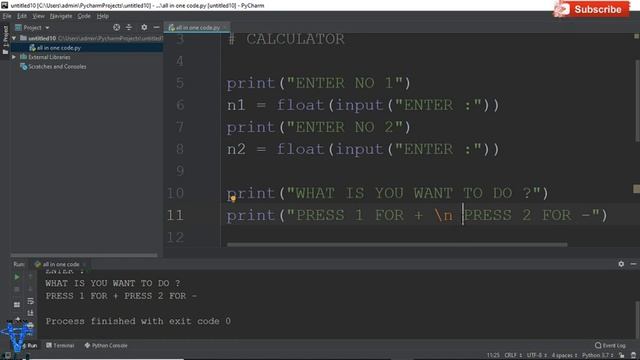The image size is (640, 360).
Task: Open Project panel settings gear
Action: click(x=144, y=27)
